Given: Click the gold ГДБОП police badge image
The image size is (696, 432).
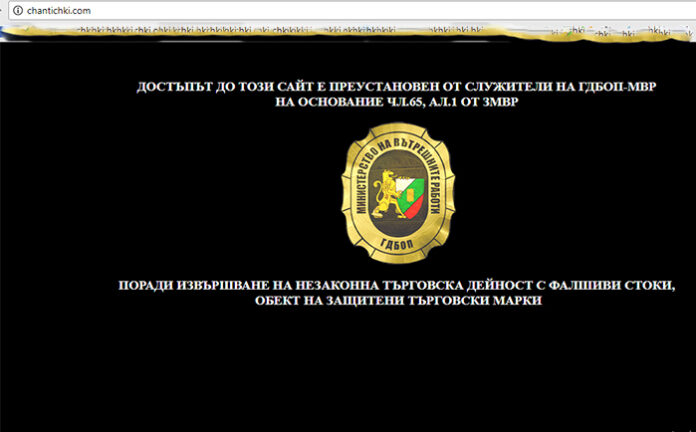Looking at the screenshot, I should coord(398,193).
